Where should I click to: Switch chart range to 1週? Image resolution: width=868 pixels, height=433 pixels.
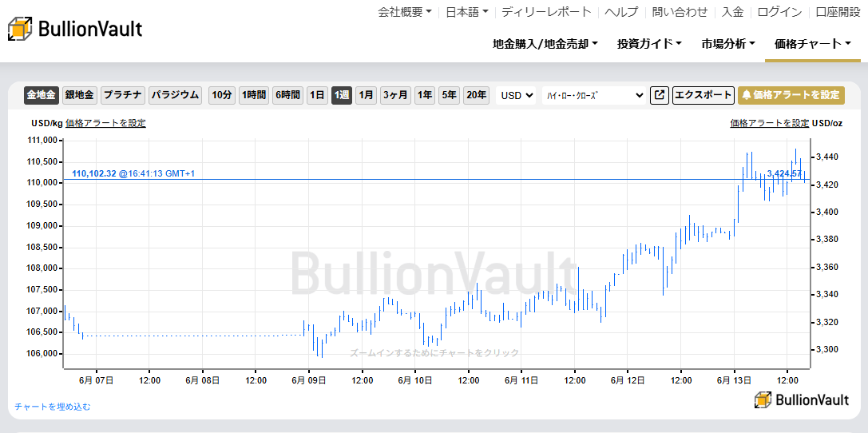342,95
